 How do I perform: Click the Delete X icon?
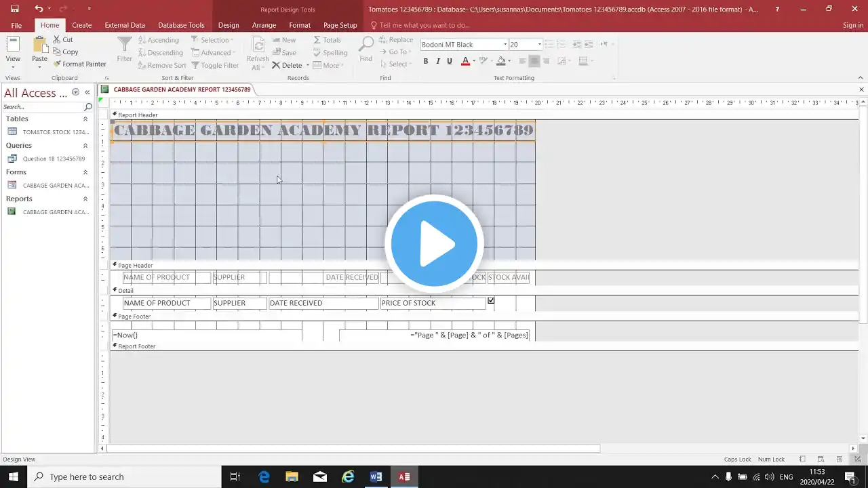tap(276, 65)
